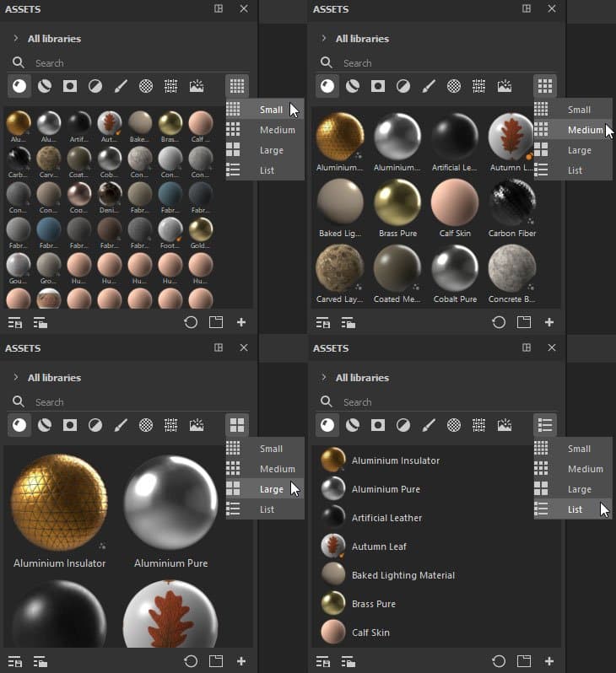Image resolution: width=616 pixels, height=673 pixels.
Task: Select Large option in top-right panel menu
Action: point(573,150)
